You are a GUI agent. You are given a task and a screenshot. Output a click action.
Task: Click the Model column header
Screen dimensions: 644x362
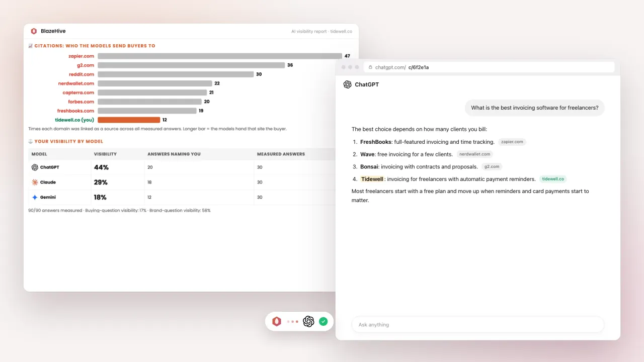point(39,154)
